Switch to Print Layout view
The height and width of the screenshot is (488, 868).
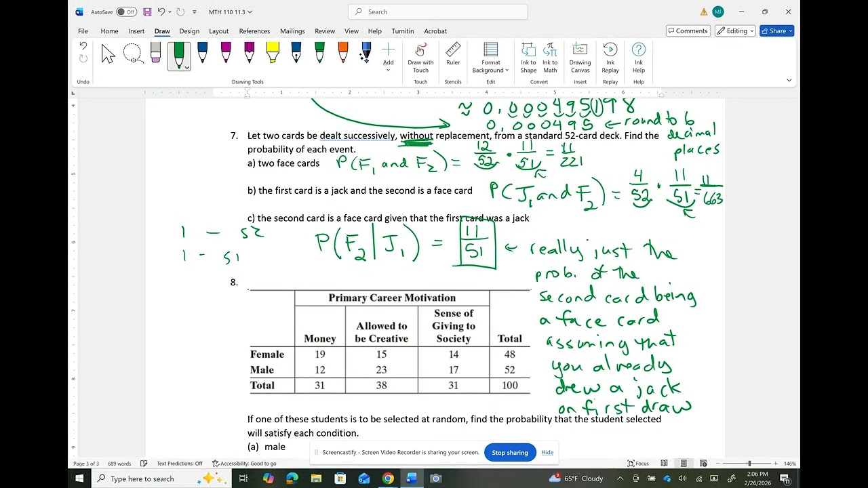684,464
